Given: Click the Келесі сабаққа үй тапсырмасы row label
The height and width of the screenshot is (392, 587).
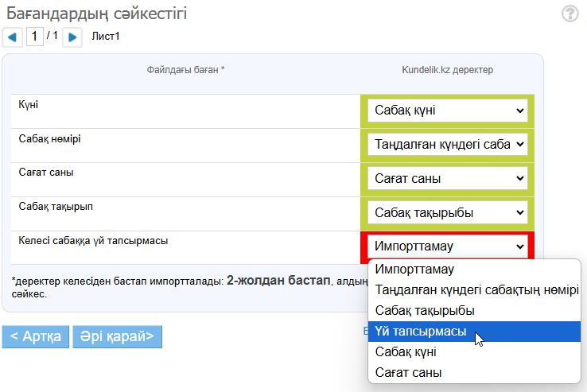Looking at the screenshot, I should [x=93, y=240].
